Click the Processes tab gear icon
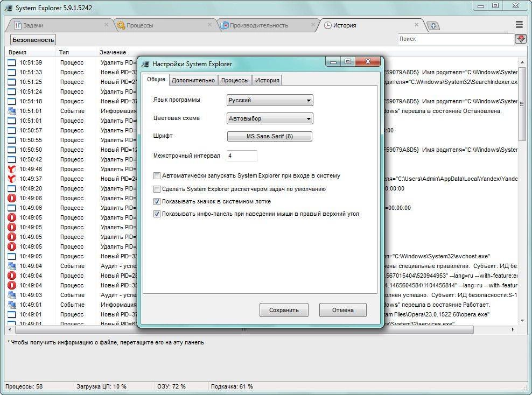 pyautogui.click(x=121, y=25)
